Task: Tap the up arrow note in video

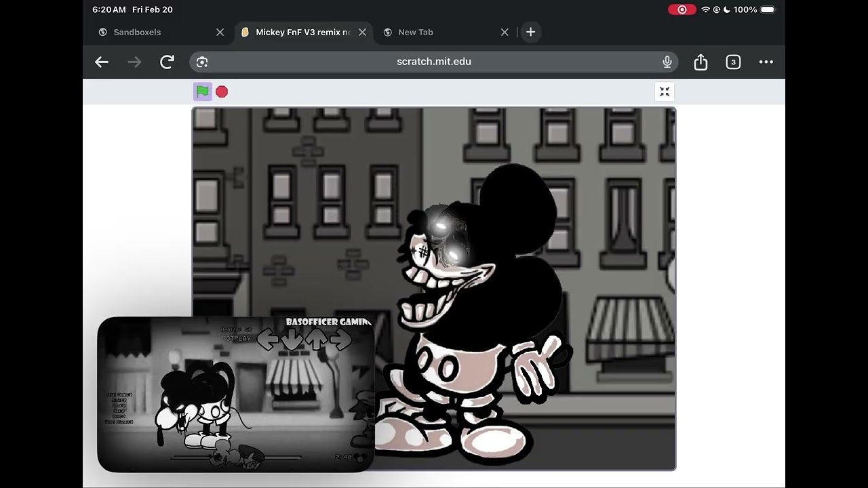Action: click(316, 339)
